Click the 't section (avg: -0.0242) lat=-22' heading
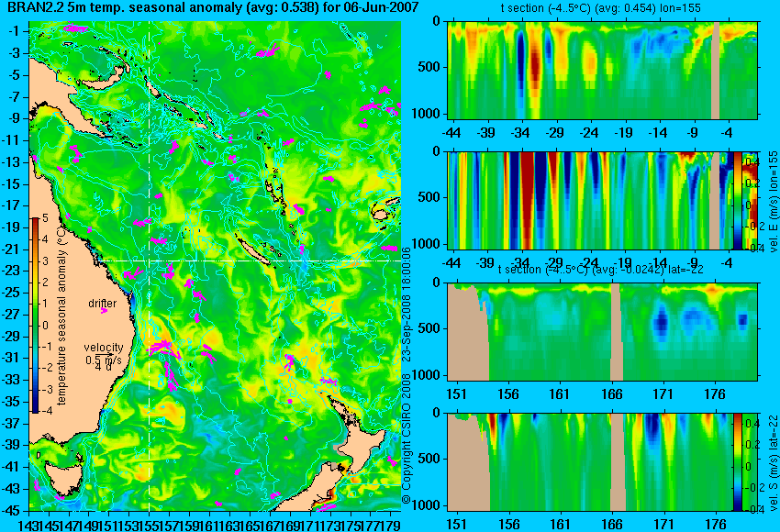This screenshot has width=780, height=532. tap(601, 270)
